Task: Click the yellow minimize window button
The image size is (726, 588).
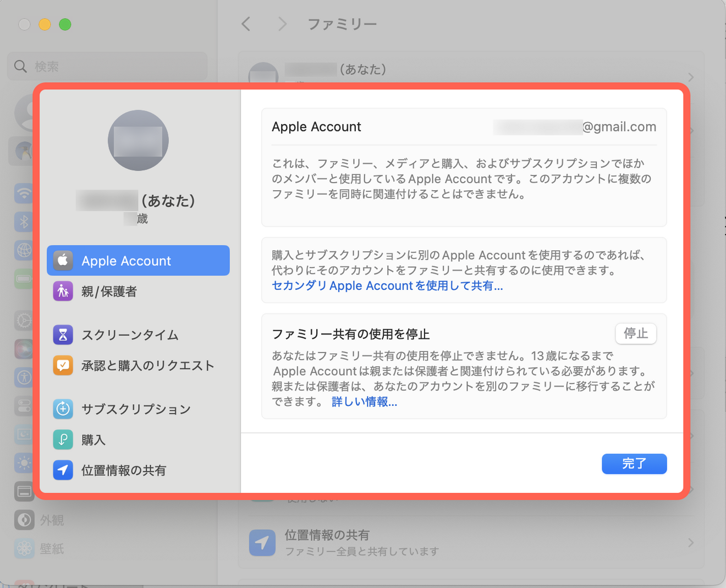Action: click(x=45, y=24)
